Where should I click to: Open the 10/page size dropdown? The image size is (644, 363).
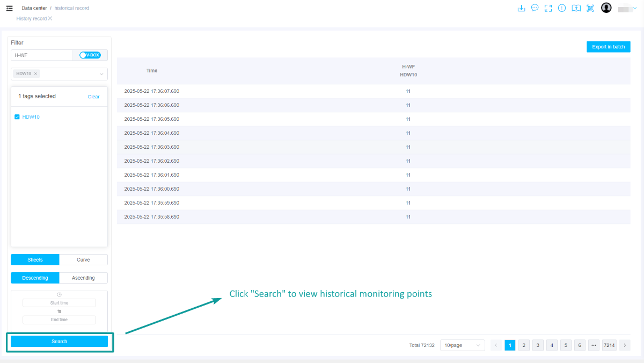462,345
